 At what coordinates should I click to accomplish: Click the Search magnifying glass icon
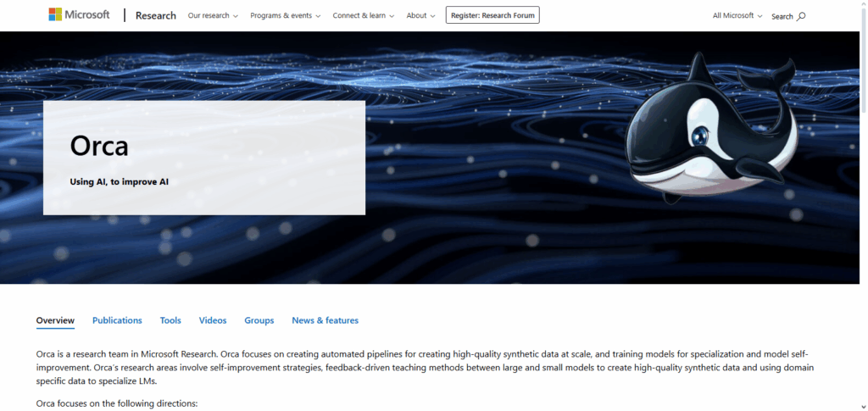802,16
